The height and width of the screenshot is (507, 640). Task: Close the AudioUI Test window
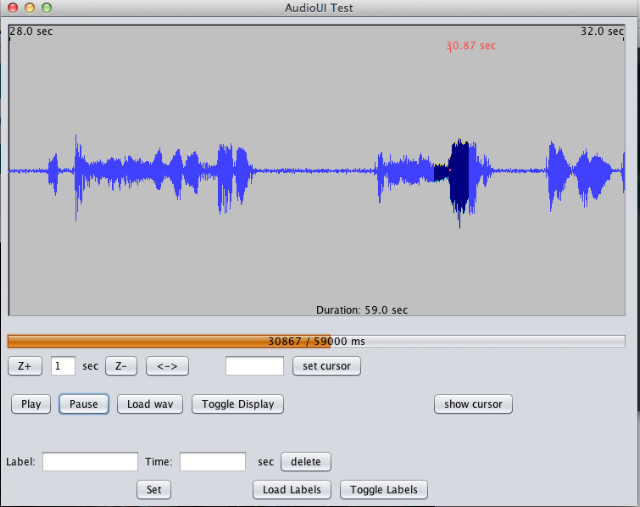pyautogui.click(x=13, y=7)
